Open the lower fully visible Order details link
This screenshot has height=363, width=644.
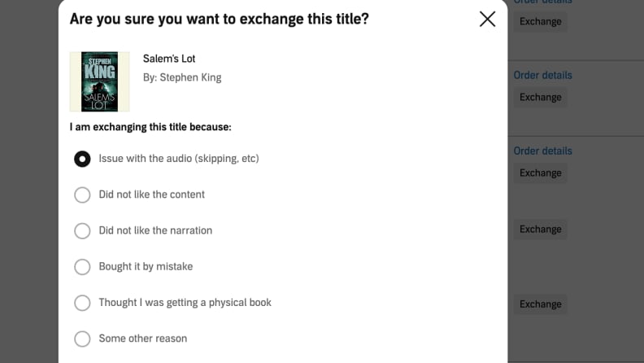(542, 151)
